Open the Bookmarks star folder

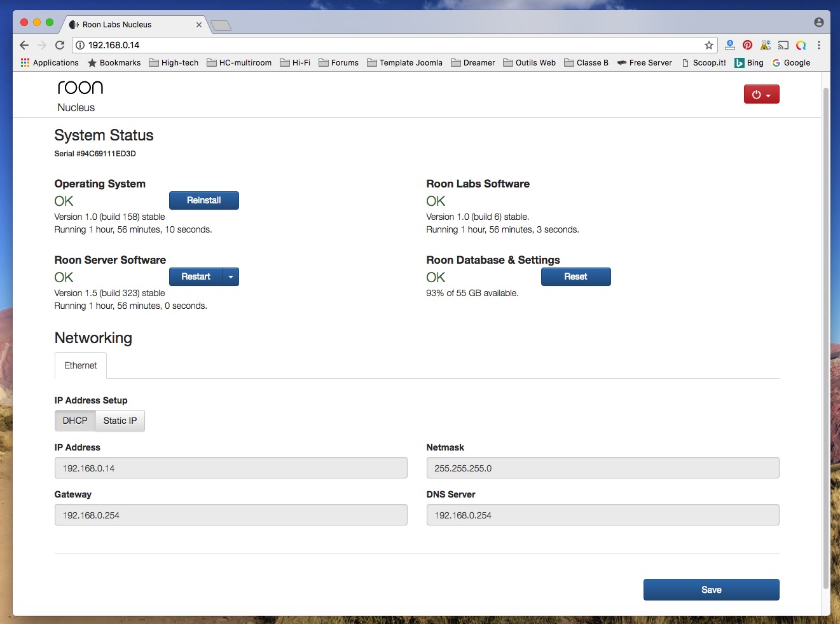(x=114, y=63)
